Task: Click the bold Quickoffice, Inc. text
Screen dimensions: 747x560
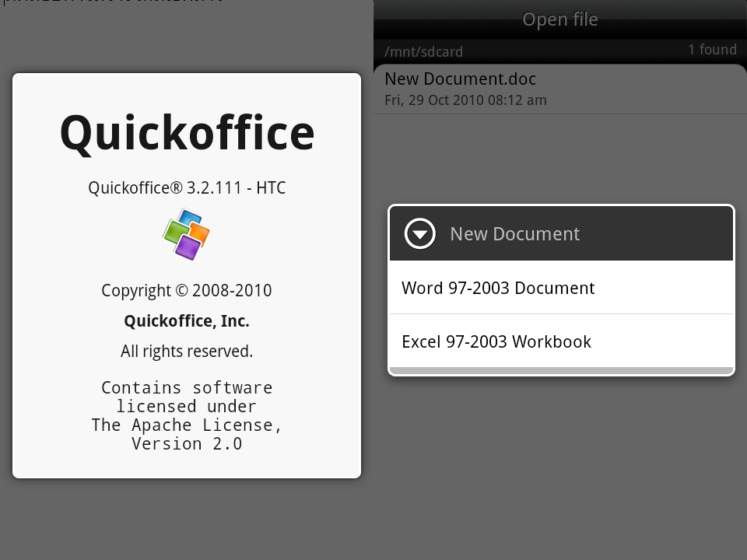Action: point(187,321)
